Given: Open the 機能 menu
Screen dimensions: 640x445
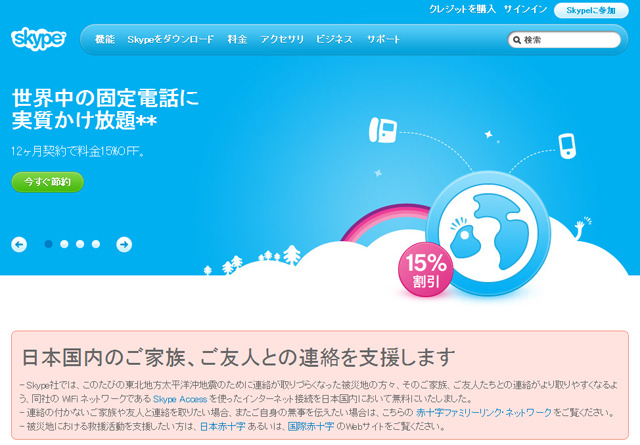Looking at the screenshot, I should 105,39.
